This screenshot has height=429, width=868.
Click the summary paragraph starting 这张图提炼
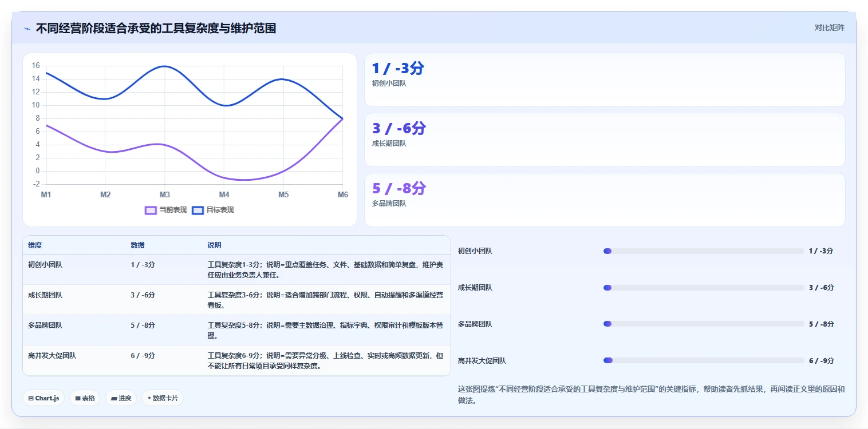pyautogui.click(x=651, y=395)
